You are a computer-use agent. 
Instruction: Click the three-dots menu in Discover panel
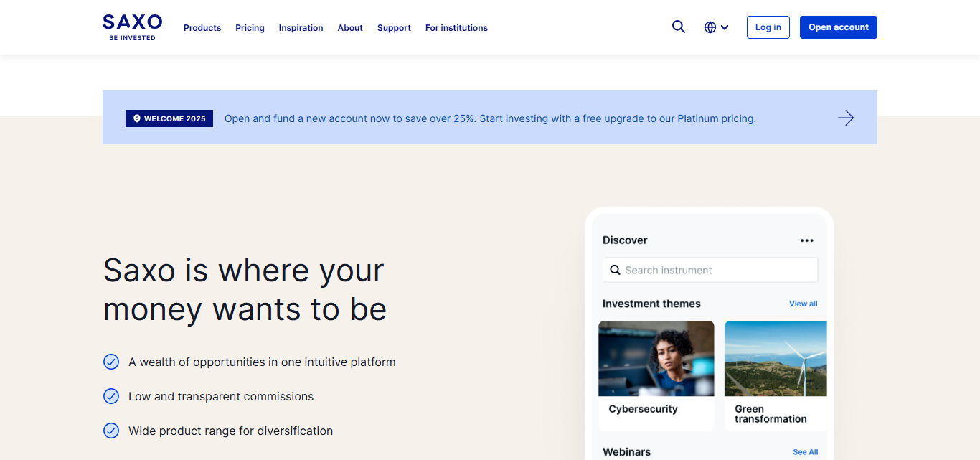point(807,240)
